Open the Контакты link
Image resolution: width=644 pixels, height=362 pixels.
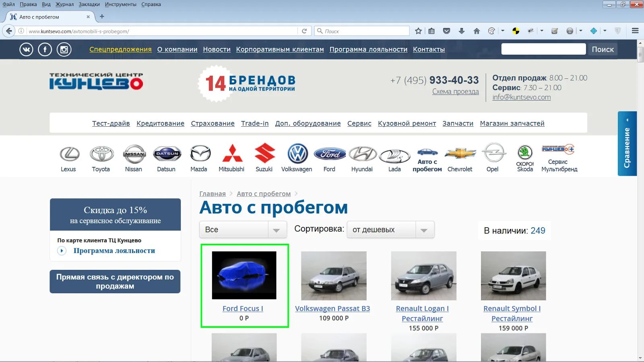(x=429, y=49)
